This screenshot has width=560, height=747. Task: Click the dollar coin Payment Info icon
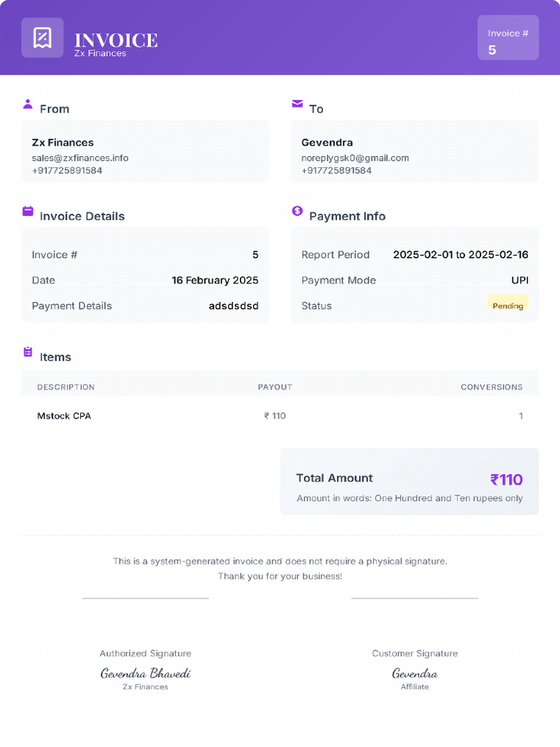pyautogui.click(x=297, y=211)
